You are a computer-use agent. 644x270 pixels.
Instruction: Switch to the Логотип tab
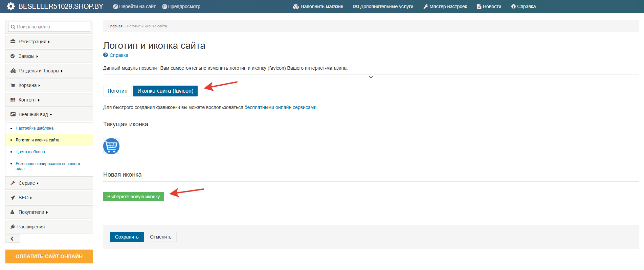[x=117, y=91]
